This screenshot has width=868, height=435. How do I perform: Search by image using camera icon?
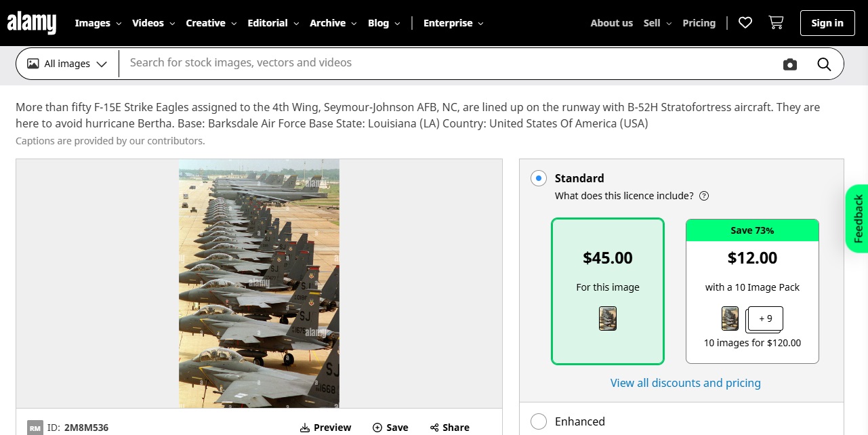(x=790, y=64)
